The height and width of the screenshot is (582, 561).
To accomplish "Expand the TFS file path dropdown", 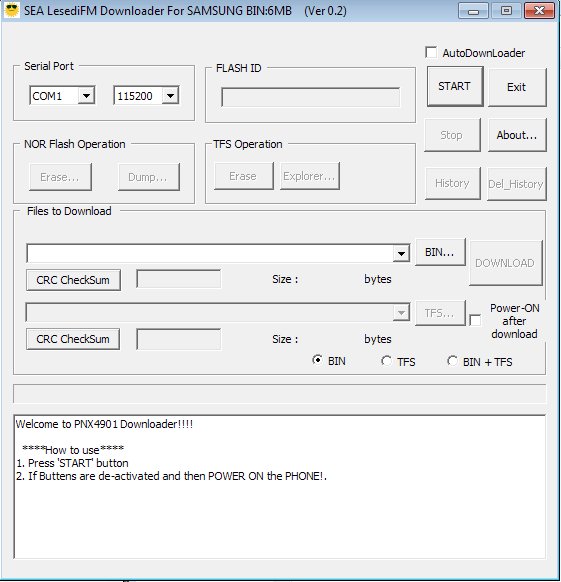I will pos(401,313).
